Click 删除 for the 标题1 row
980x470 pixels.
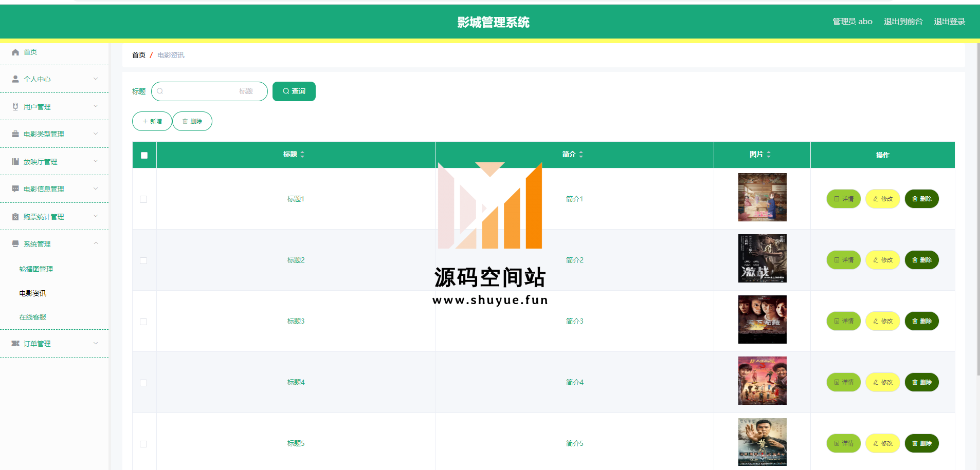click(922, 199)
